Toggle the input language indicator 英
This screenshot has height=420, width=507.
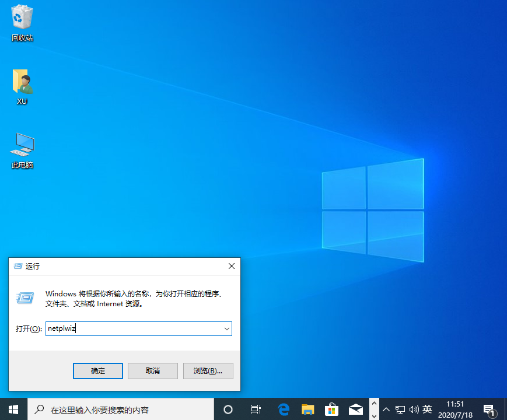[427, 409]
